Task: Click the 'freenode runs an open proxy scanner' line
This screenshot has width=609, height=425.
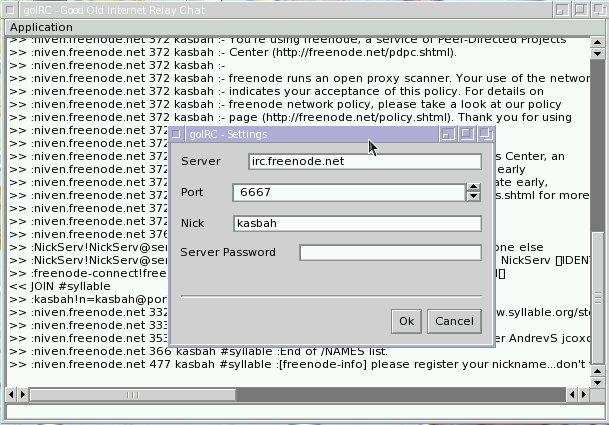Action: (299, 78)
